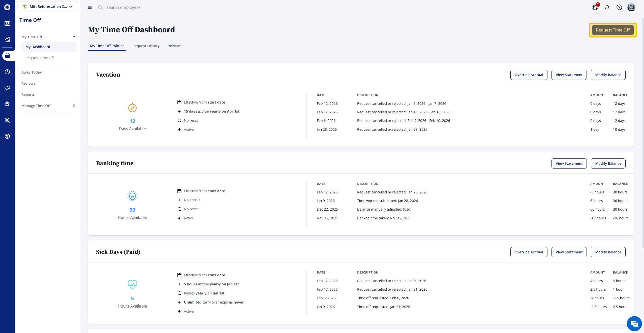
Task: Open the star favorites icon with badge
Action: click(595, 8)
